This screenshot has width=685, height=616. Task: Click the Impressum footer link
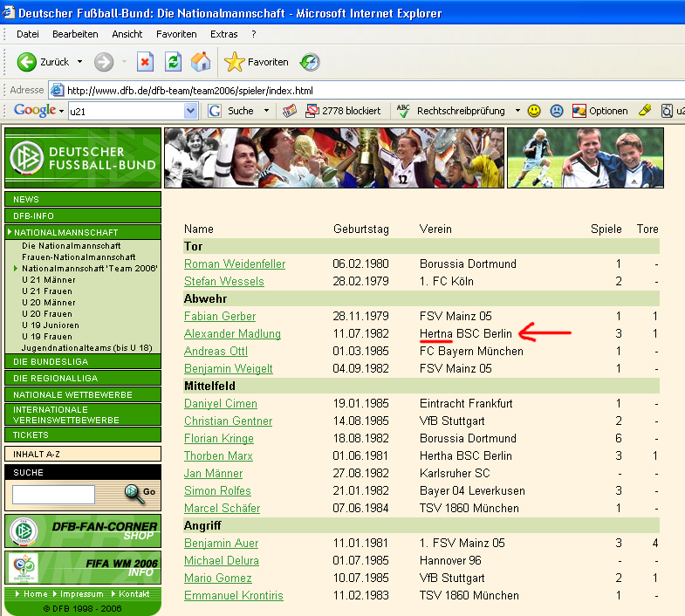(82, 593)
